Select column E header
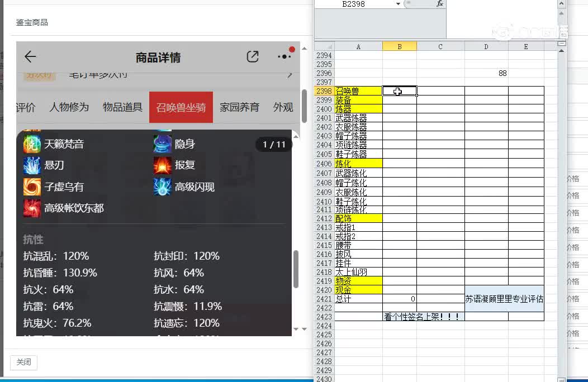 click(526, 46)
